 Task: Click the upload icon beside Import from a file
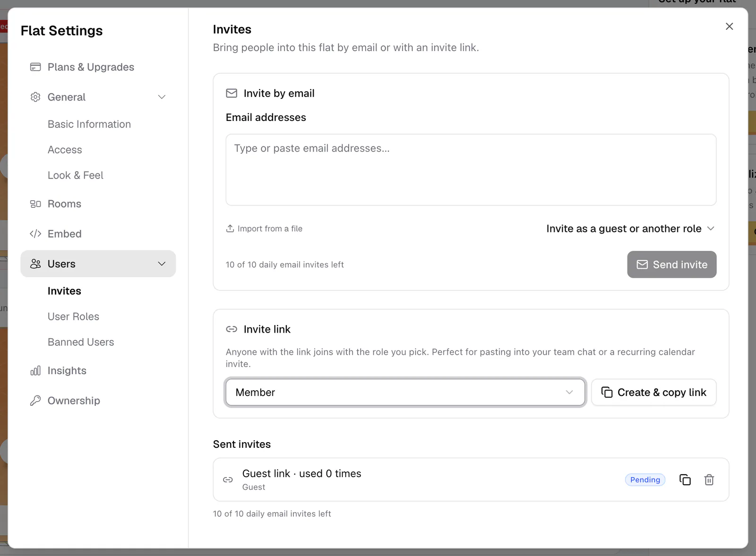[x=230, y=229]
